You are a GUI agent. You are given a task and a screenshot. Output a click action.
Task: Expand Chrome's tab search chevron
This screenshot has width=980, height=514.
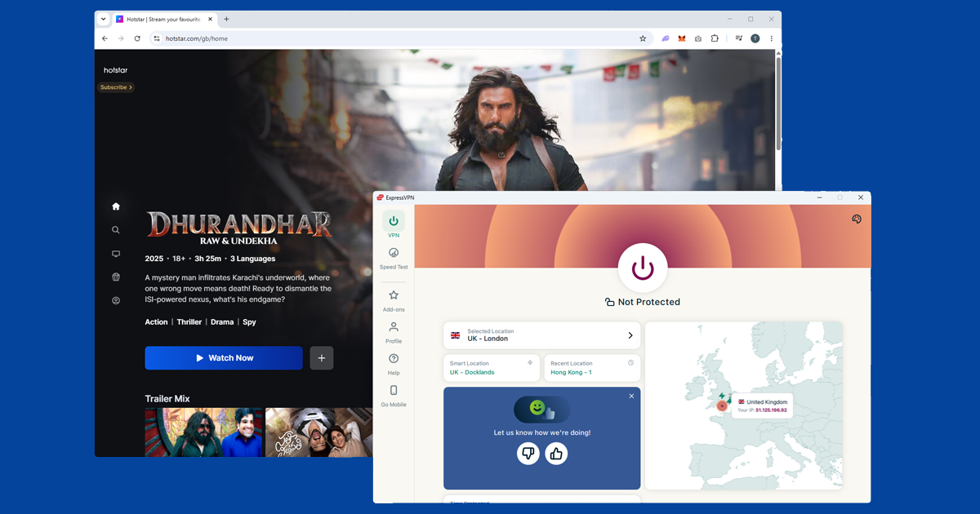[x=103, y=19]
